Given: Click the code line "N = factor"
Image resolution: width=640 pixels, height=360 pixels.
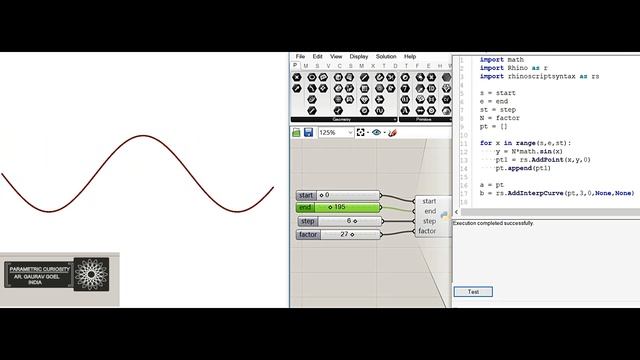Looking at the screenshot, I should click(500, 118).
